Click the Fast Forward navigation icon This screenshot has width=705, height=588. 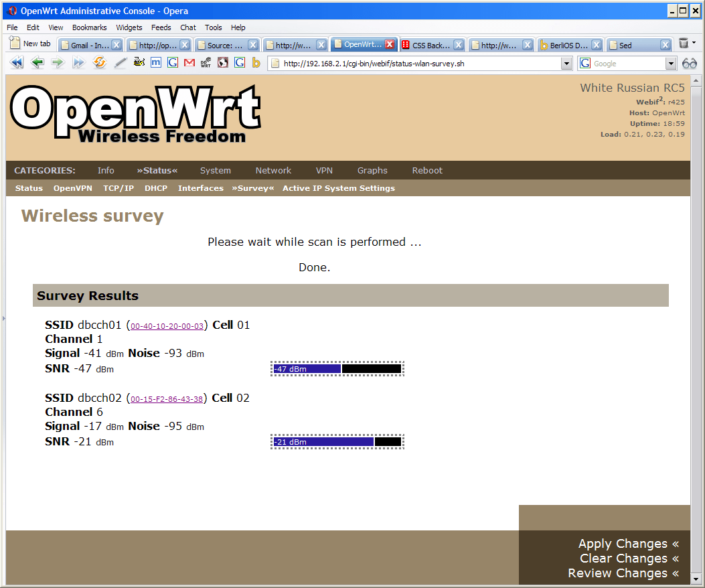click(78, 62)
